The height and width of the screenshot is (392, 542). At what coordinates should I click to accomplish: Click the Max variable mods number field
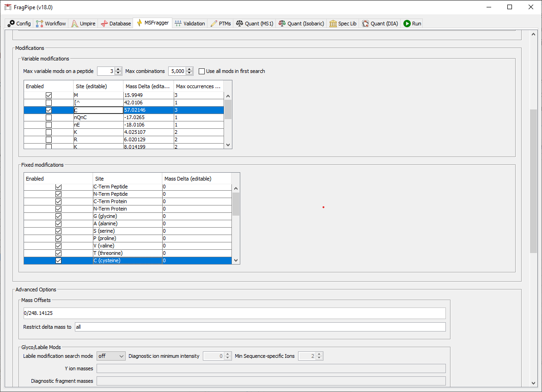[x=106, y=71]
